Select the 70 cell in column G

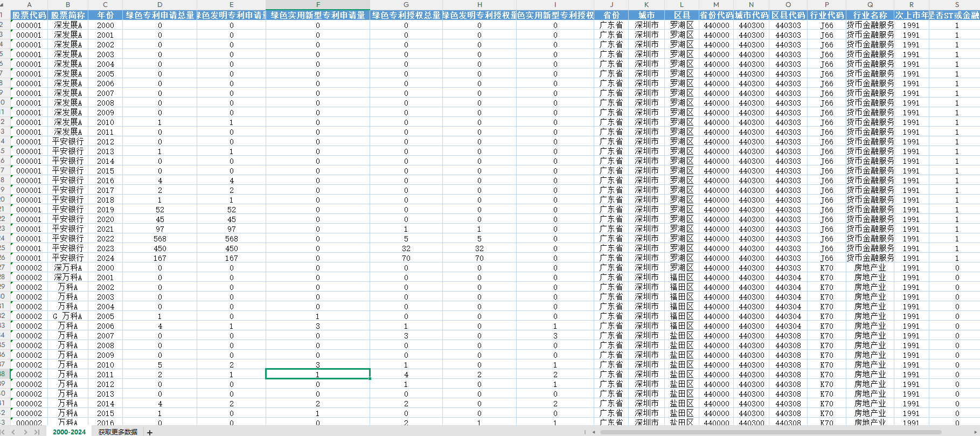406,258
